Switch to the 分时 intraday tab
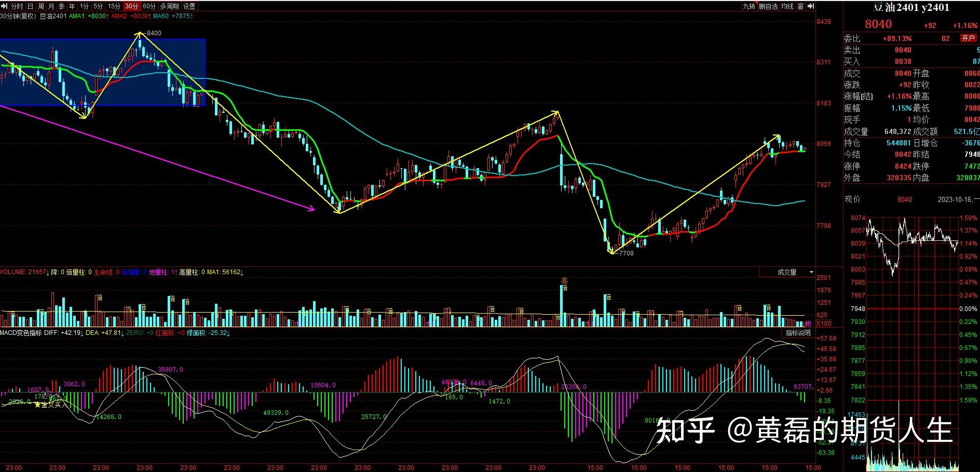 coord(17,6)
